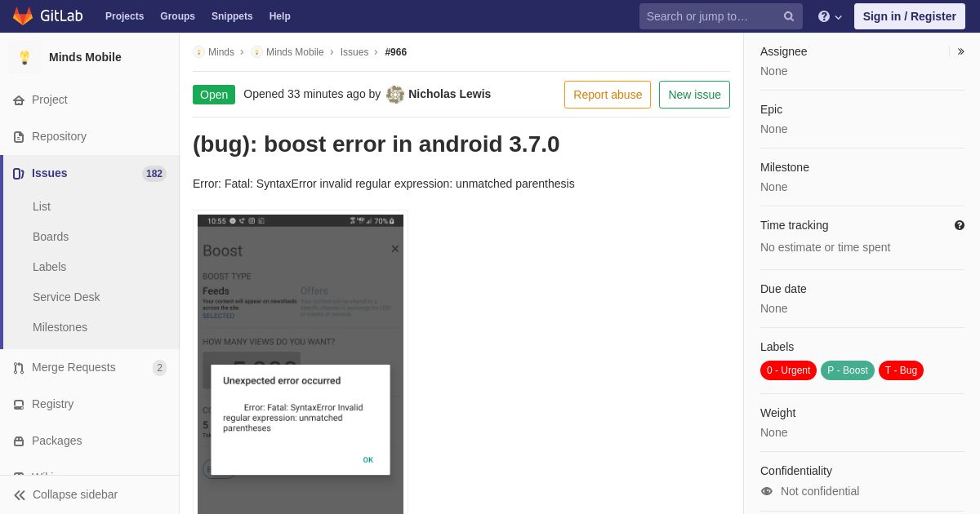The height and width of the screenshot is (514, 980).
Task: Click the Time tracking help icon
Action: pyautogui.click(x=960, y=225)
